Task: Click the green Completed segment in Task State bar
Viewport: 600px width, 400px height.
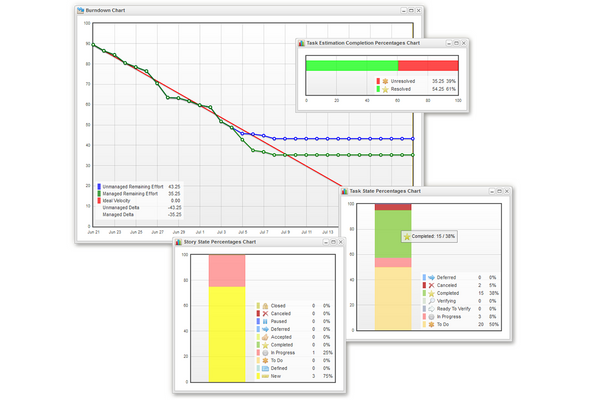Action: click(x=393, y=234)
